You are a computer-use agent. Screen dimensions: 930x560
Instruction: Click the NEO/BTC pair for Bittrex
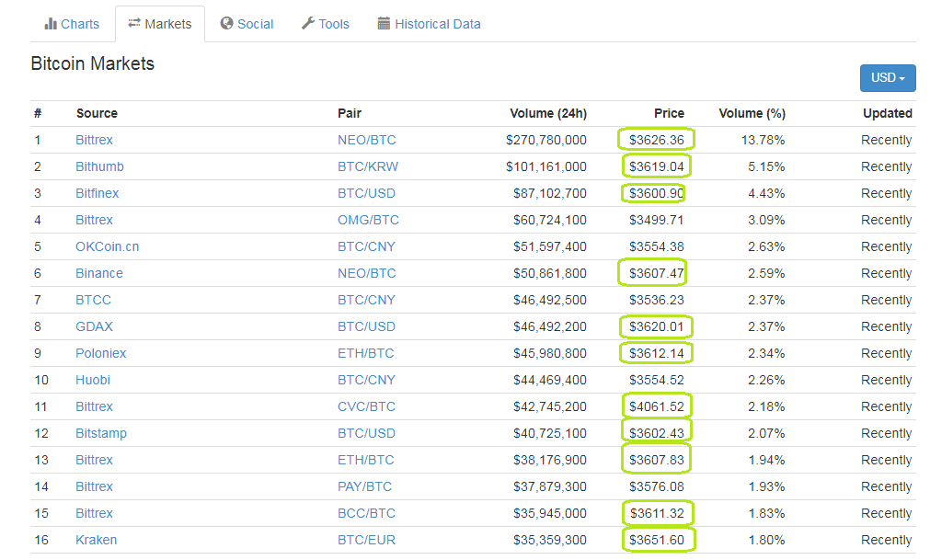click(x=366, y=140)
